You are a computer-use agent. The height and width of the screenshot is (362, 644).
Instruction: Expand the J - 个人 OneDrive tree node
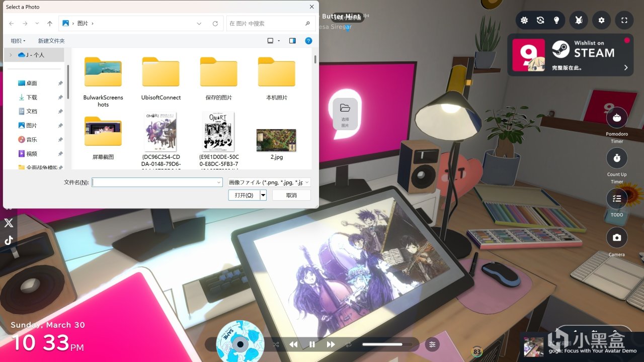[x=11, y=55]
